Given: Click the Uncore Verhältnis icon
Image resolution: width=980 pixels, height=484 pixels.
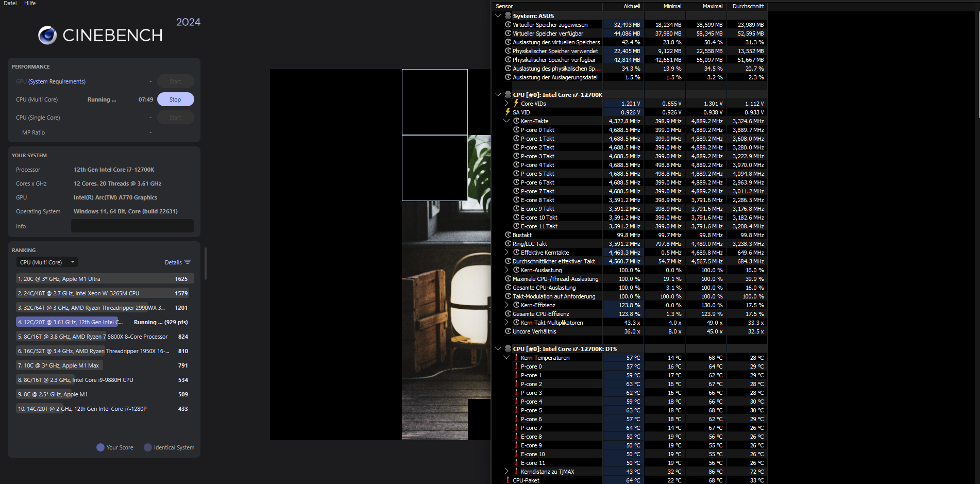Looking at the screenshot, I should 508,331.
